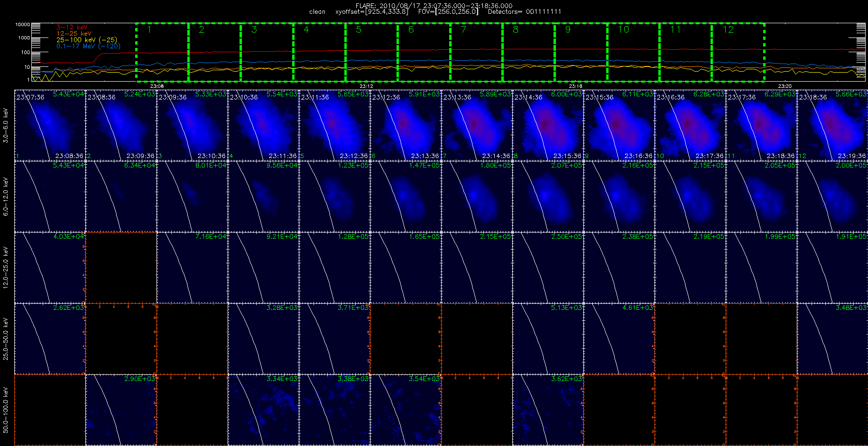Click the FLARE date and time title

point(434,6)
